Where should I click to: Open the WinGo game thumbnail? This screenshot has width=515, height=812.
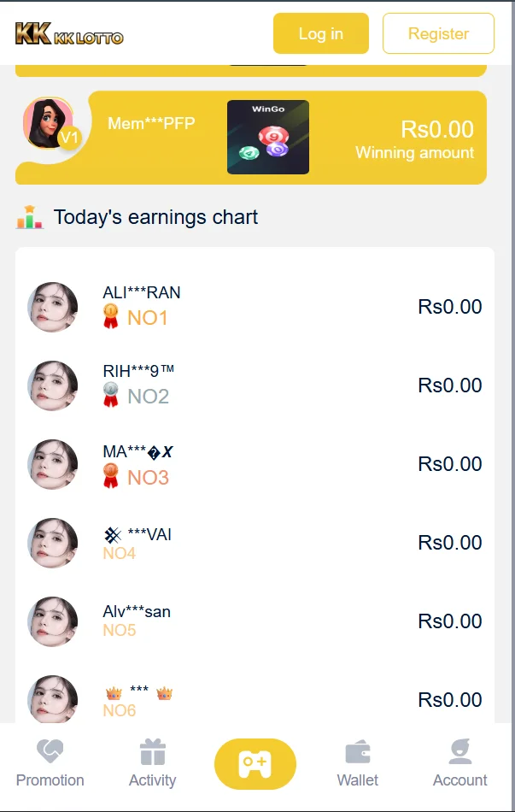tap(268, 138)
